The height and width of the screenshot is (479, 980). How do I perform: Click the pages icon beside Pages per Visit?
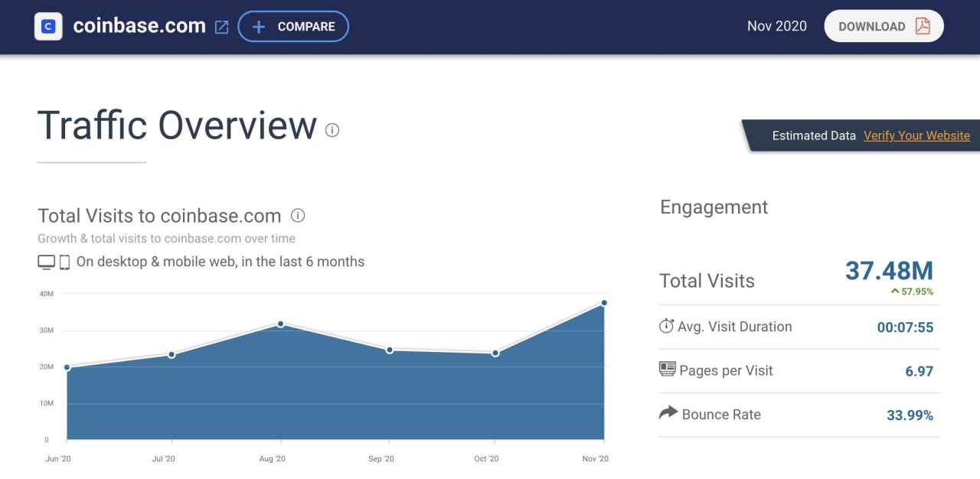(x=668, y=370)
